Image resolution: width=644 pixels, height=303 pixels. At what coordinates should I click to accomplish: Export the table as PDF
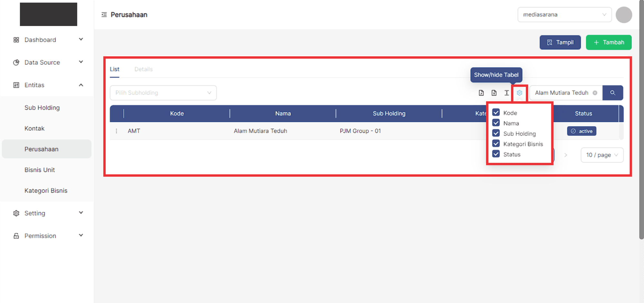[481, 93]
